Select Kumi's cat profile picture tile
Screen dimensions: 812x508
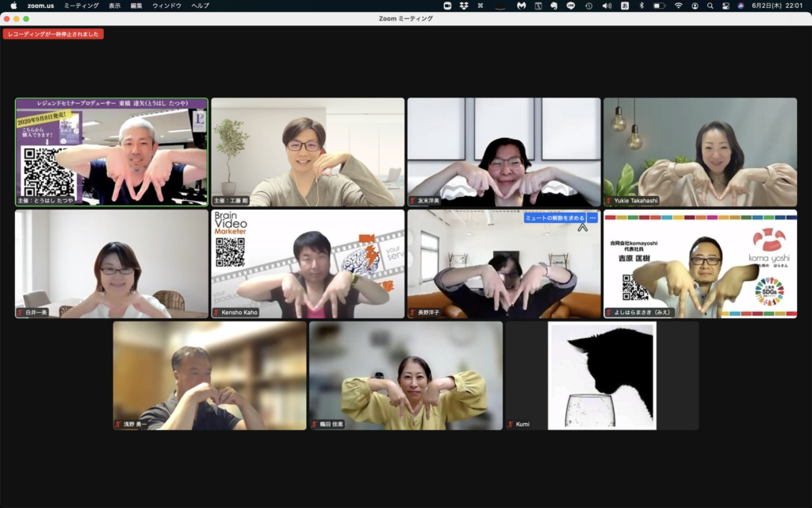click(x=602, y=375)
